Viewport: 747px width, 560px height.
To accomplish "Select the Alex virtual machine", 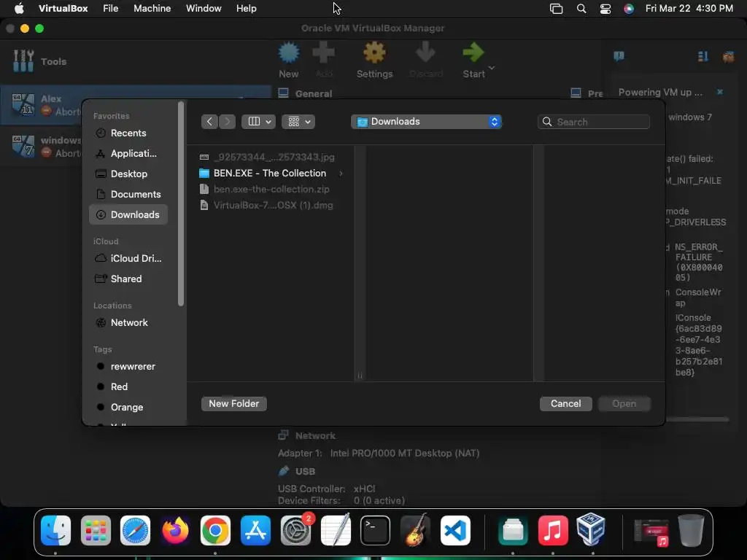I will pyautogui.click(x=136, y=105).
